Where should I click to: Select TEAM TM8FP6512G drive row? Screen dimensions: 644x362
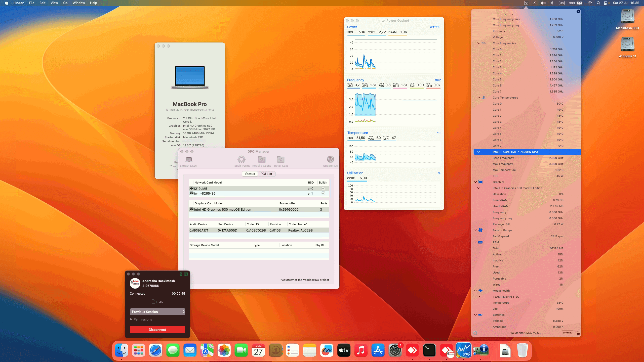click(527, 297)
